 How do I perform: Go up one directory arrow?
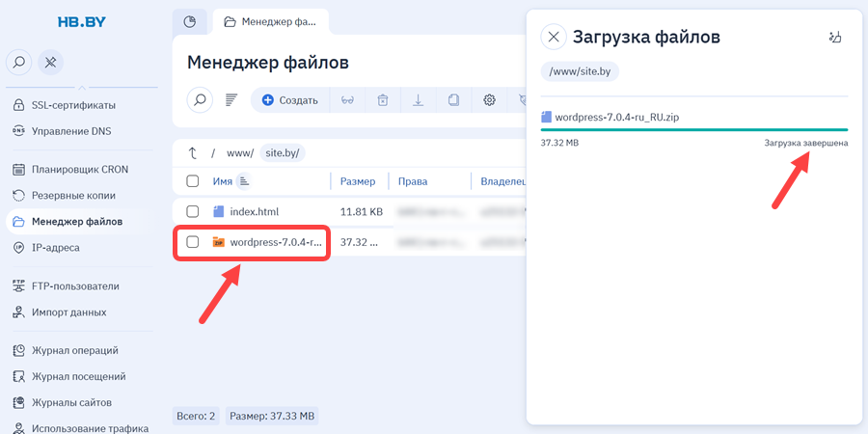192,153
